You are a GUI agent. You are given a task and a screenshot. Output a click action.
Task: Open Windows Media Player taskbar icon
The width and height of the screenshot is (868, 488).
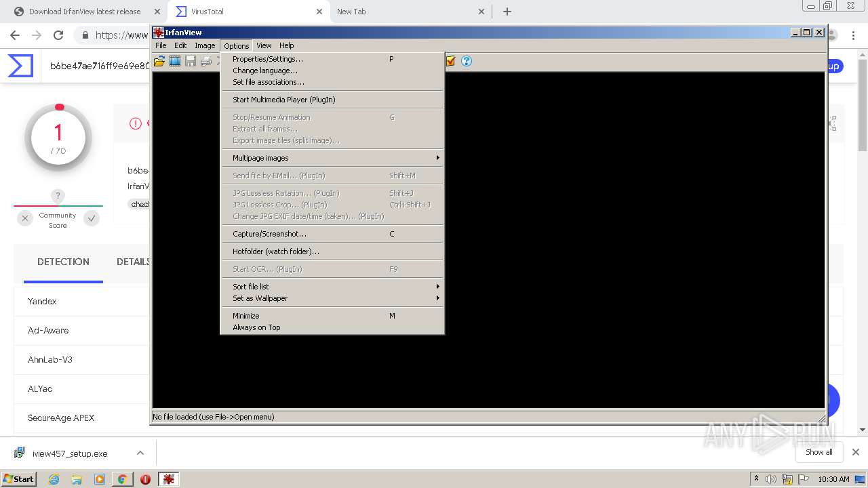click(100, 479)
